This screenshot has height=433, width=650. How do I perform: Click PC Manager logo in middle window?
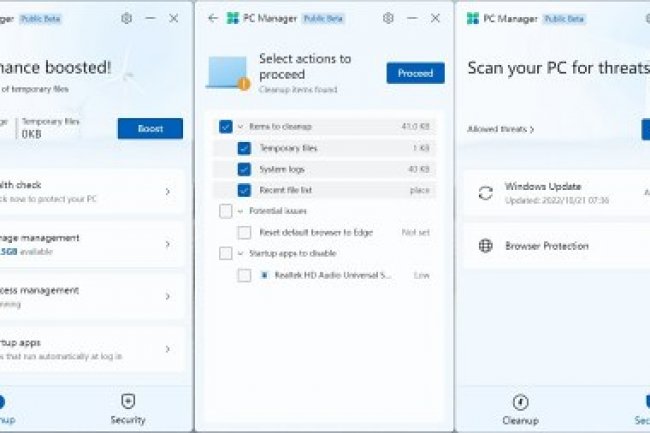click(233, 18)
